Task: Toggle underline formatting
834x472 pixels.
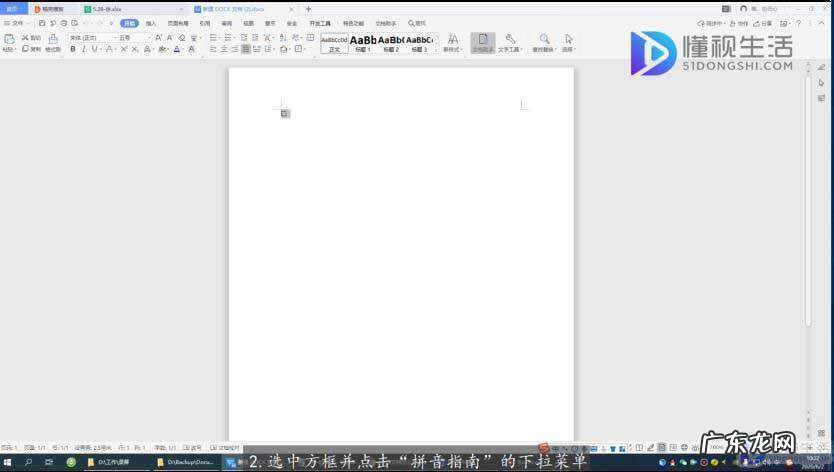Action: pyautogui.click(x=95, y=49)
